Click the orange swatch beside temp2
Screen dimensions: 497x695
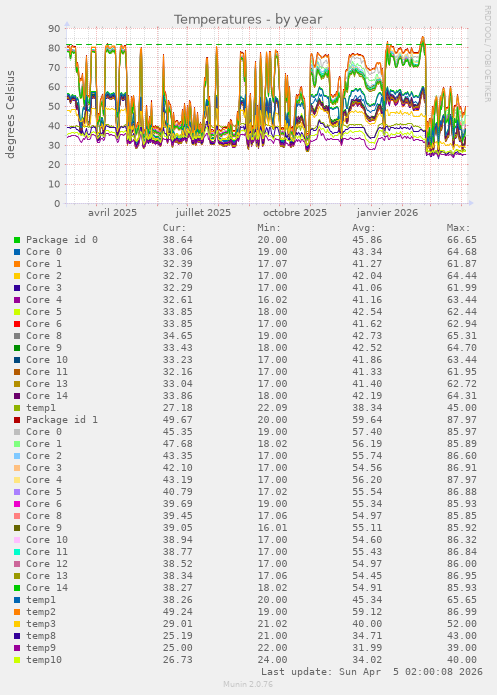tap(17, 612)
